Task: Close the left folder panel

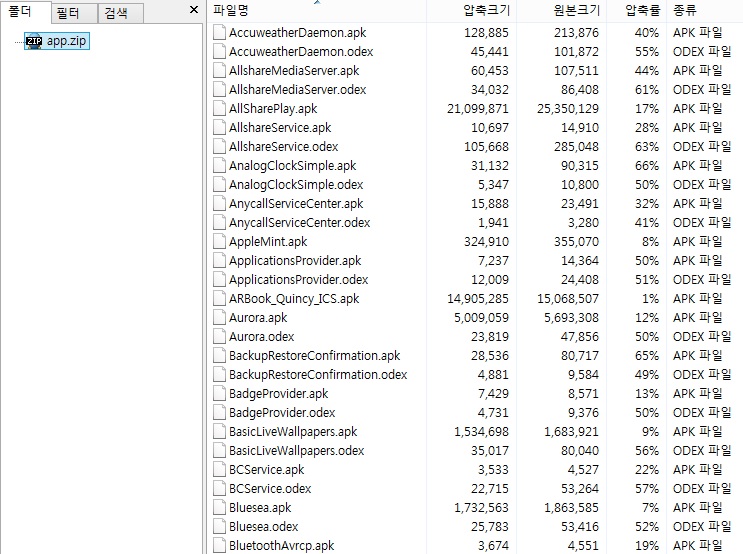Action: point(193,10)
